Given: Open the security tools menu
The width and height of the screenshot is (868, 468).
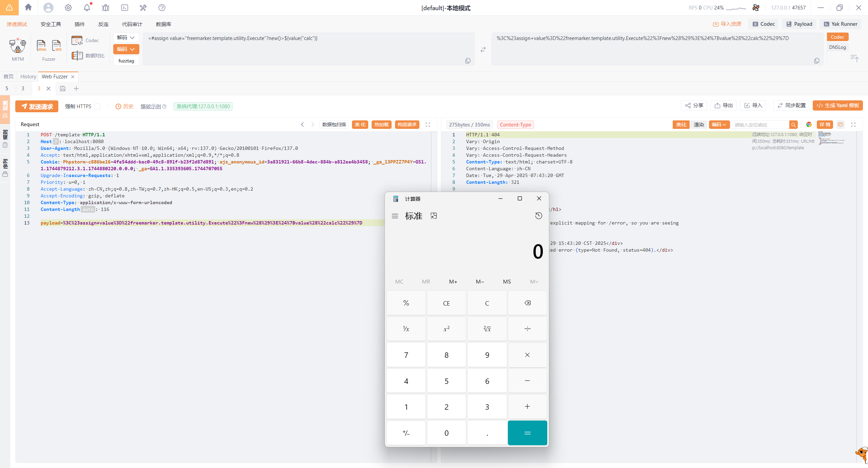Looking at the screenshot, I should pyautogui.click(x=51, y=24).
